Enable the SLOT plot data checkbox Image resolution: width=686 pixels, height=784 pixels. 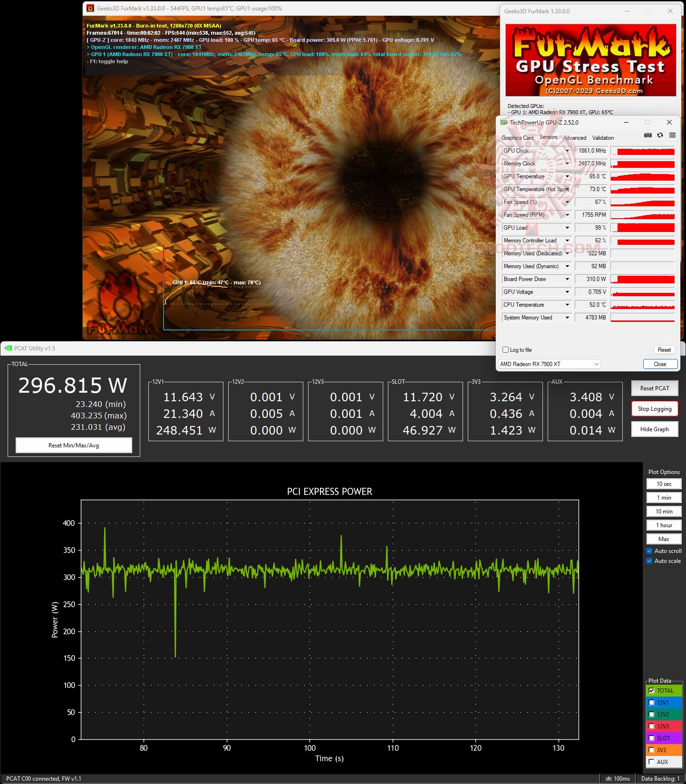coord(651,738)
